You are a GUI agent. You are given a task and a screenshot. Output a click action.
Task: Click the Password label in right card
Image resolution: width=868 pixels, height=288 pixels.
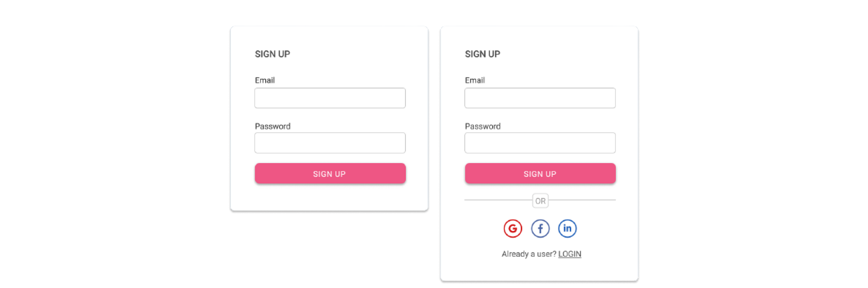point(483,126)
